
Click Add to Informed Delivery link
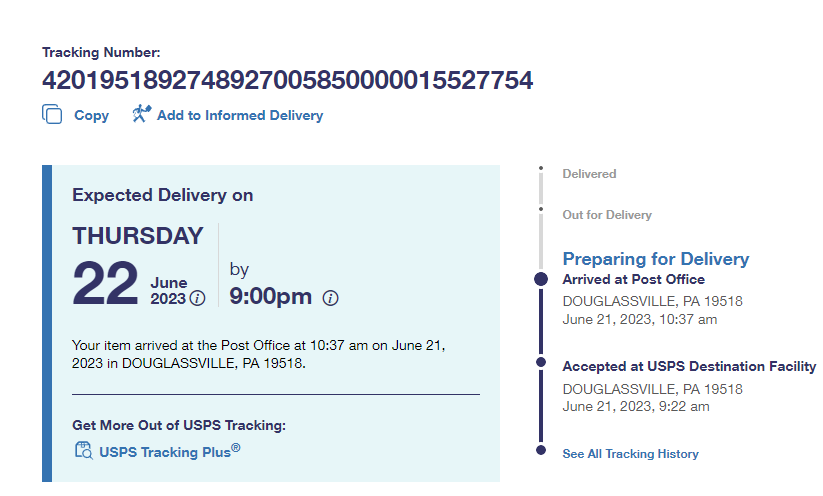[239, 115]
